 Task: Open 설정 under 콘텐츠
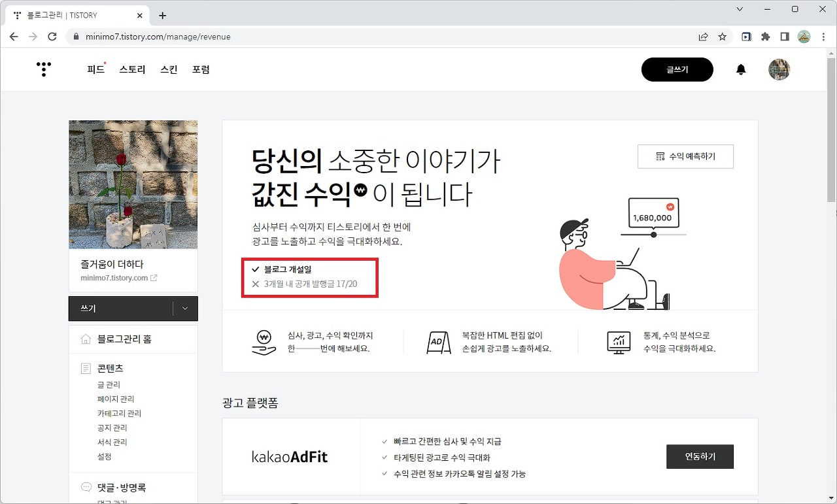point(105,456)
